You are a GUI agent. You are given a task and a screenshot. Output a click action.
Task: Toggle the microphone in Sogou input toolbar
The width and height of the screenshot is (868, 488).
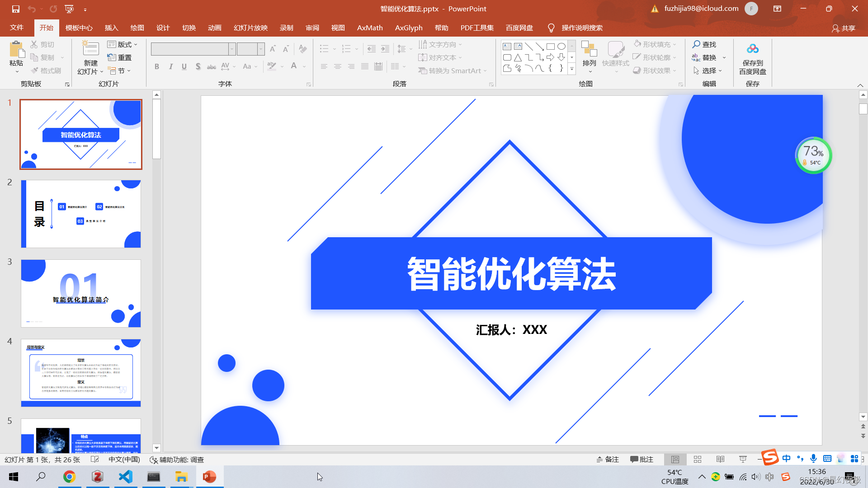pos(813,459)
